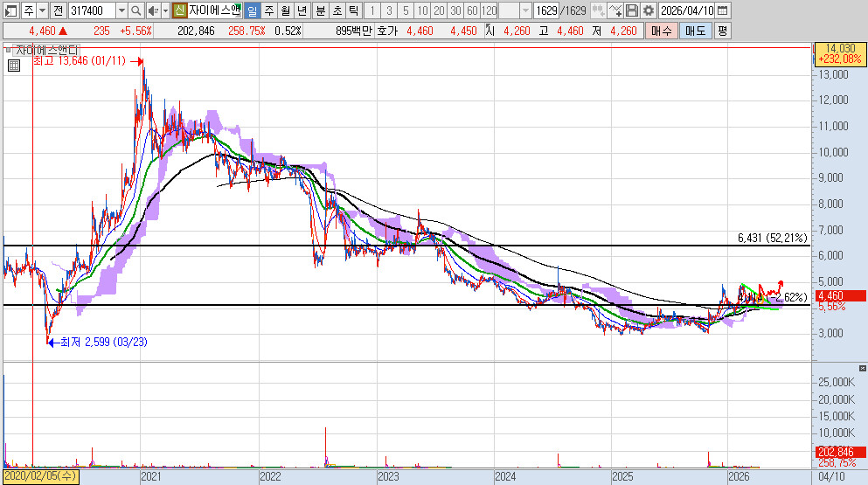Click the 매수 buy button
Screen dimensions: 868x485
pyautogui.click(x=661, y=31)
